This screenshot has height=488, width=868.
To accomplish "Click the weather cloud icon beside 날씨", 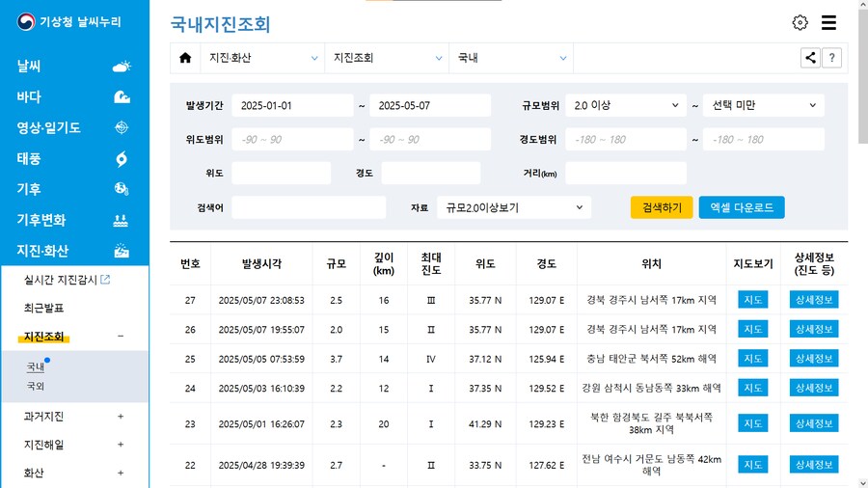I will (x=122, y=67).
